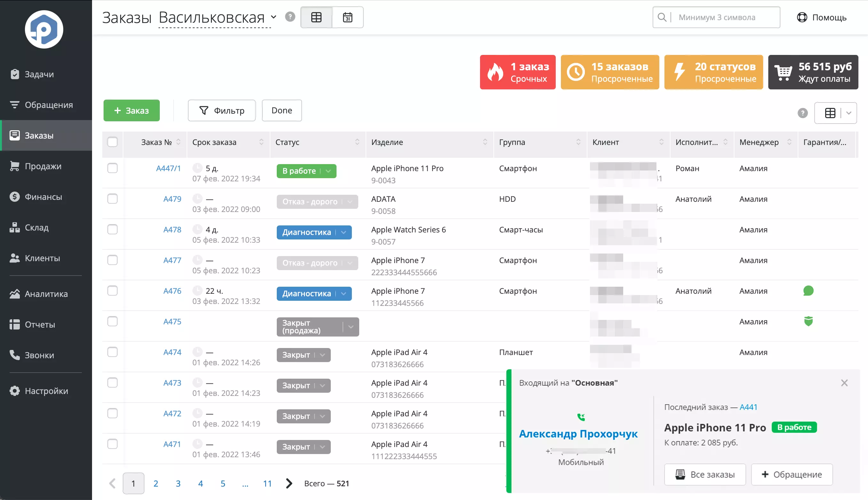Open Диагностика status dropdown for A478

[314, 232]
